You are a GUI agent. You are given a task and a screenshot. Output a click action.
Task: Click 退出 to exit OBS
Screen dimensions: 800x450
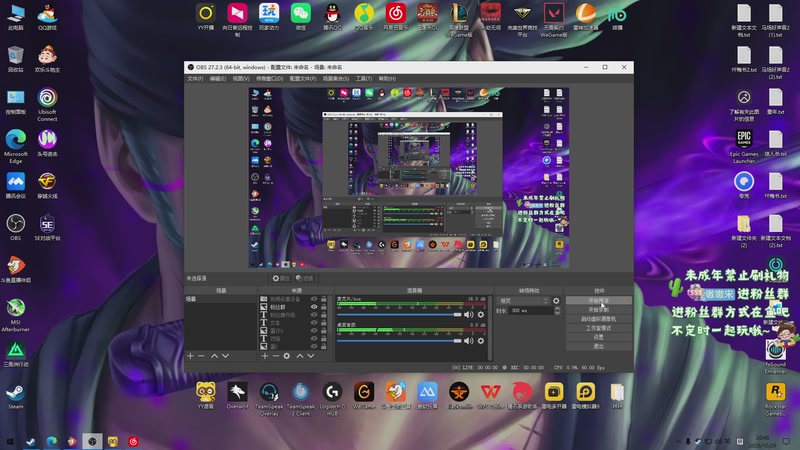[598, 346]
